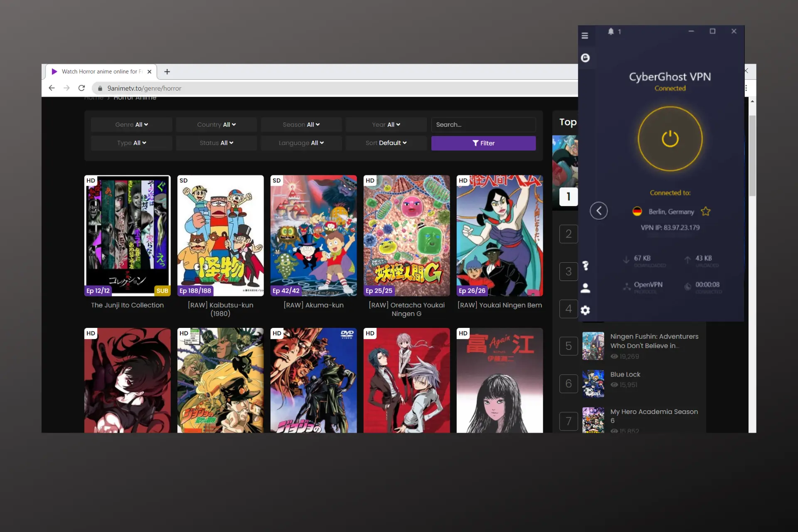Click the Filter button to apply filters
Image resolution: width=798 pixels, height=532 pixels.
[483, 143]
